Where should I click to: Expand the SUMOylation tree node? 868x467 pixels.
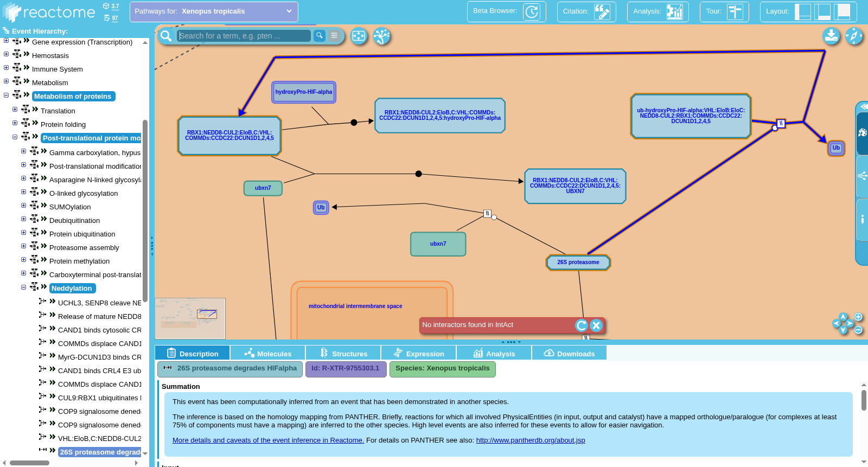[x=23, y=206]
